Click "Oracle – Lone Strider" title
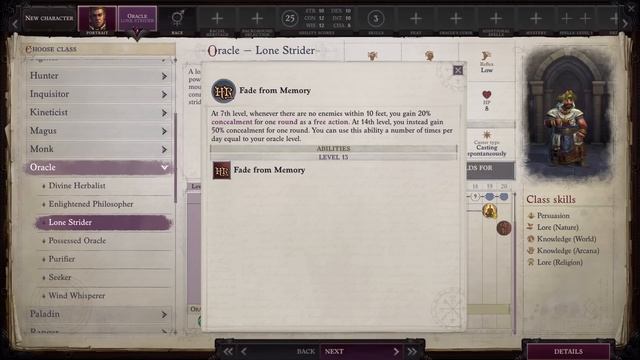640x360 pixels. point(261,51)
